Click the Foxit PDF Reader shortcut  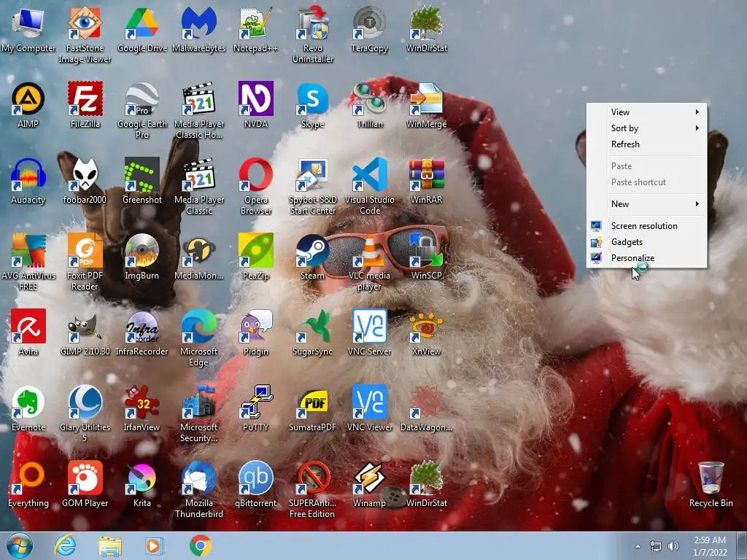(85, 262)
